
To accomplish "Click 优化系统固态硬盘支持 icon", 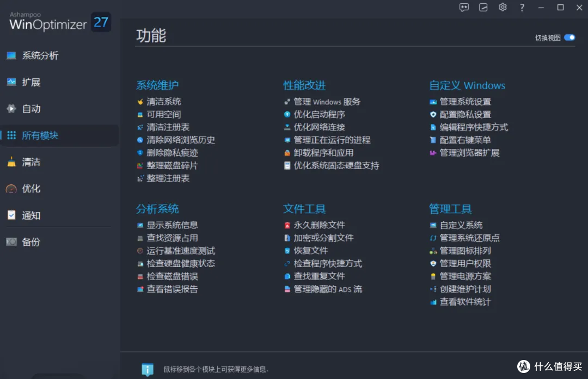I will point(287,165).
